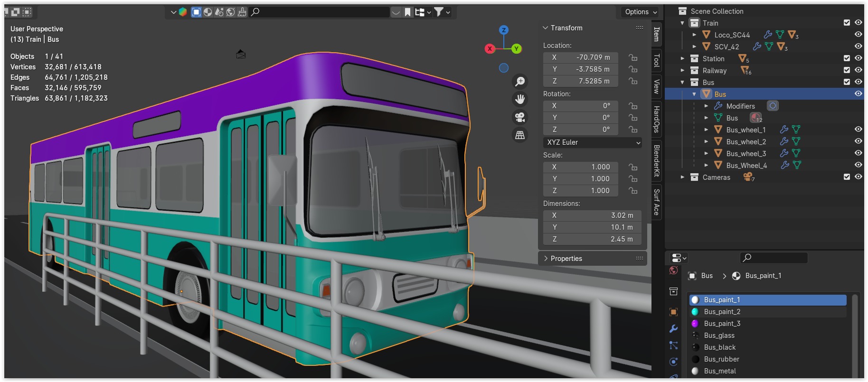868x382 pixels.
Task: Uncheck the Train collection checkbox
Action: (847, 22)
